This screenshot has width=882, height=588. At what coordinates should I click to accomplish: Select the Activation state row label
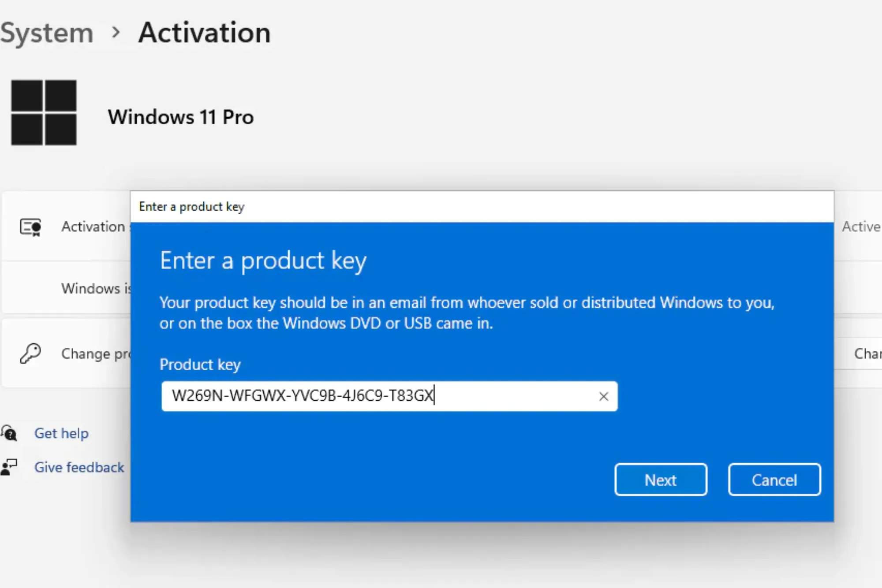click(x=96, y=227)
